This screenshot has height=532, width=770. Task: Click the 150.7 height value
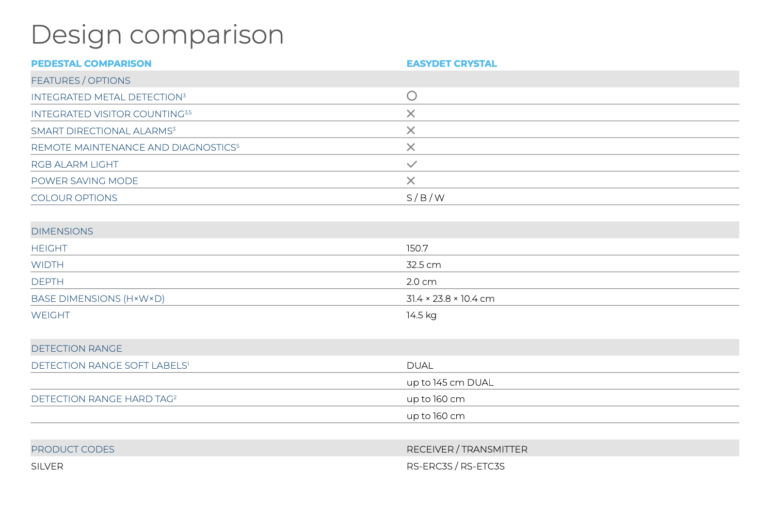coord(417,248)
